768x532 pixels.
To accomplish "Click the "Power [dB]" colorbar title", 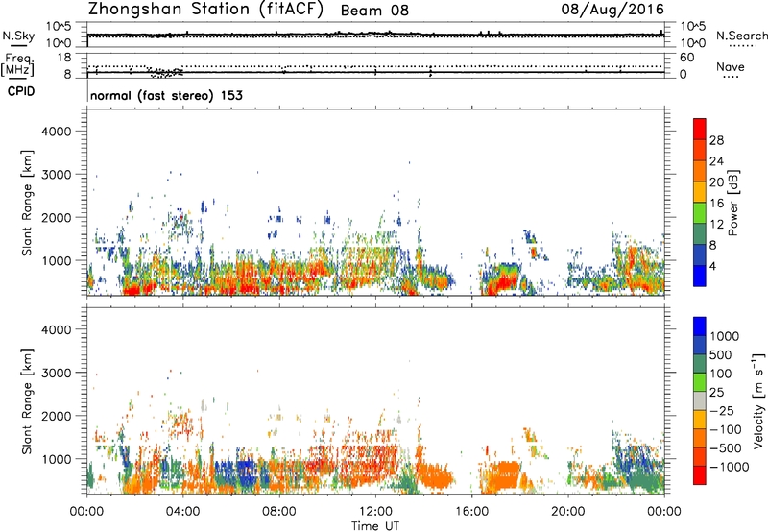I will point(732,203).
